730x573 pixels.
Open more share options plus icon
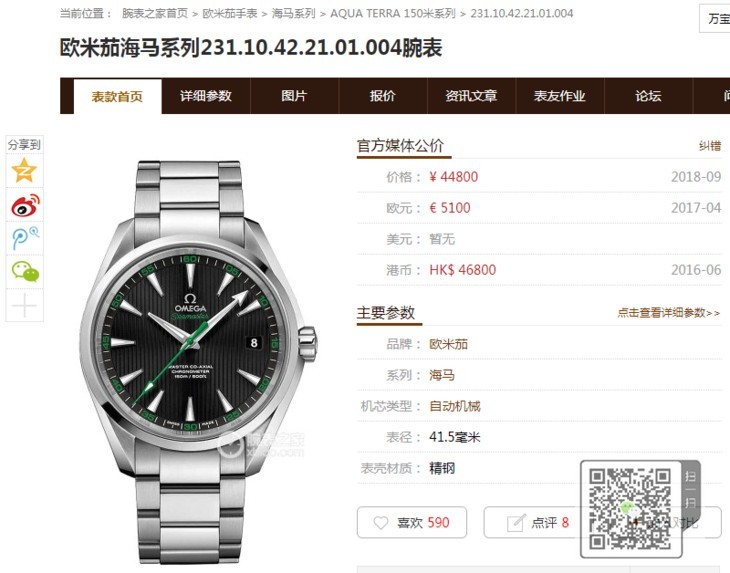coord(24,306)
